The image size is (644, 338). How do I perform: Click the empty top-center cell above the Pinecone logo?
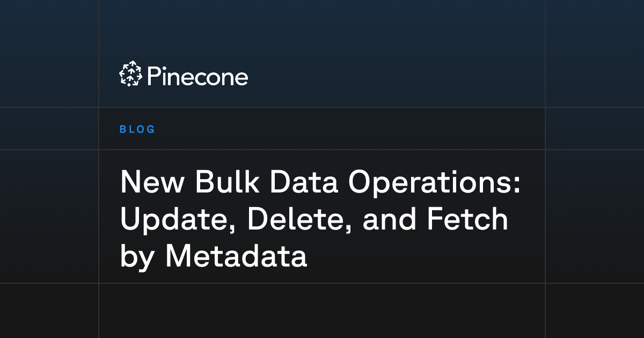322,27
